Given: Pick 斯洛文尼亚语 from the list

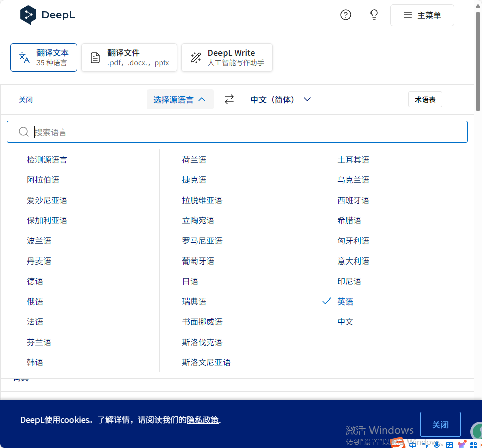Looking at the screenshot, I should click(x=206, y=362).
